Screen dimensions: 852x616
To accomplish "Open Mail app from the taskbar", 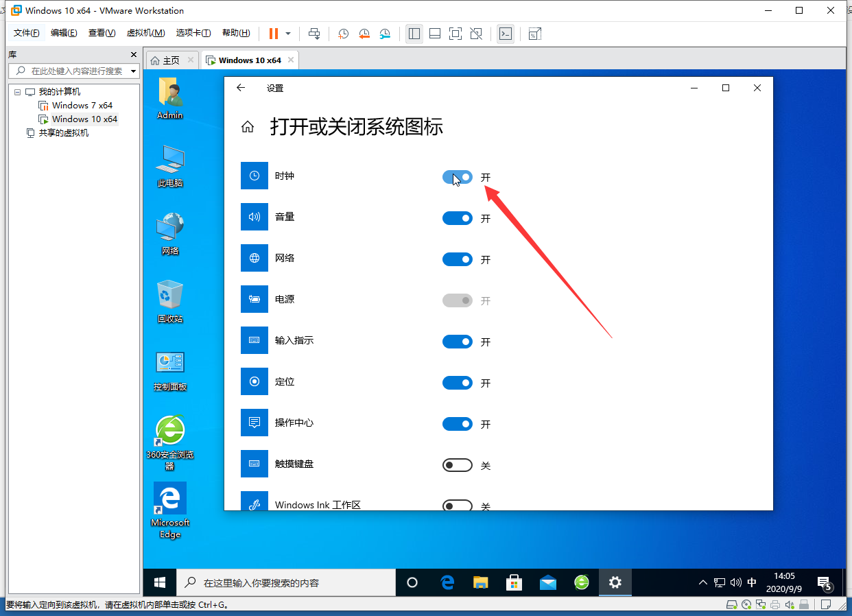I will pos(548,582).
